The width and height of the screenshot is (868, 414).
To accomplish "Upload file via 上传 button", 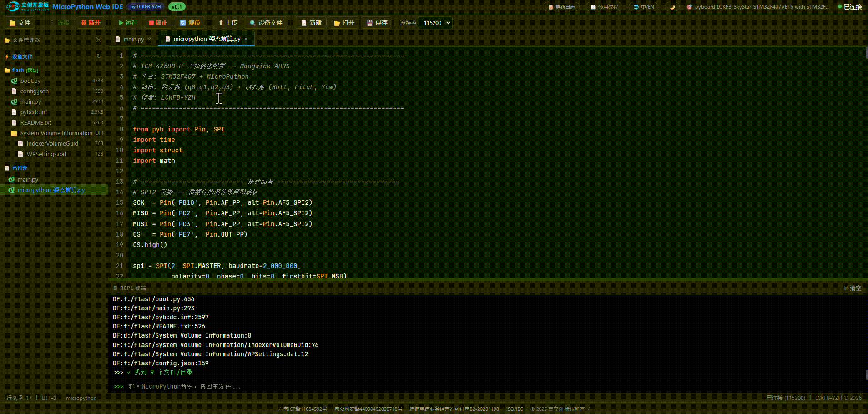I will point(227,23).
